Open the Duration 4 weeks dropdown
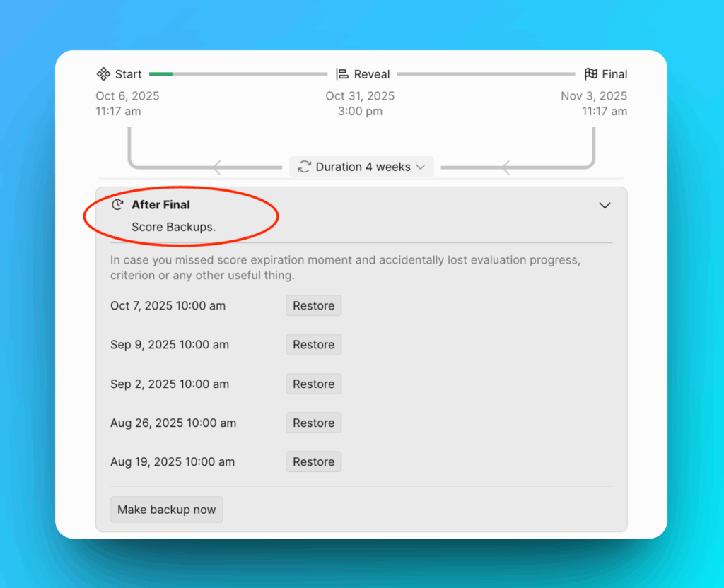This screenshot has height=588, width=724. tap(361, 167)
